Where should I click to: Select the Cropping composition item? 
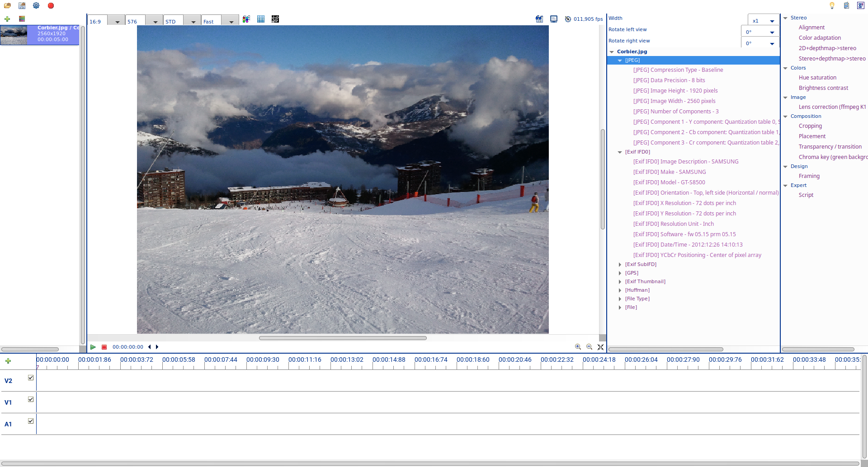(810, 126)
